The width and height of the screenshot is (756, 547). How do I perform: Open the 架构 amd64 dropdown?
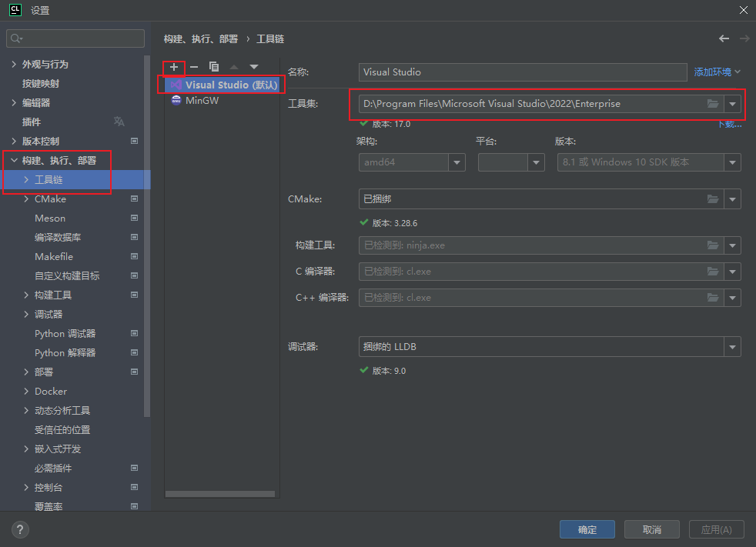coord(457,162)
